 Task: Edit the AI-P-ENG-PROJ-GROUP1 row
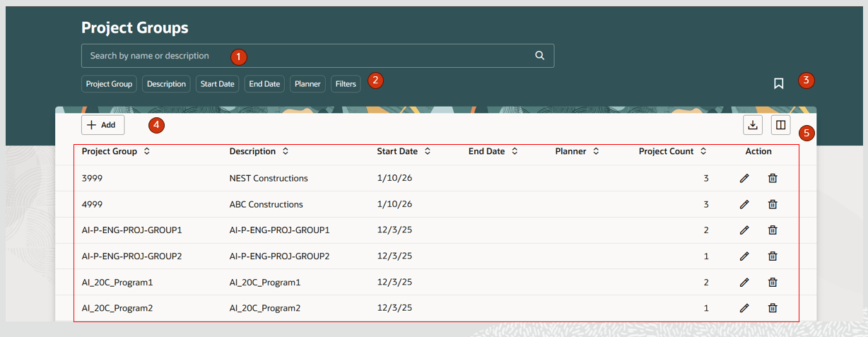point(744,230)
